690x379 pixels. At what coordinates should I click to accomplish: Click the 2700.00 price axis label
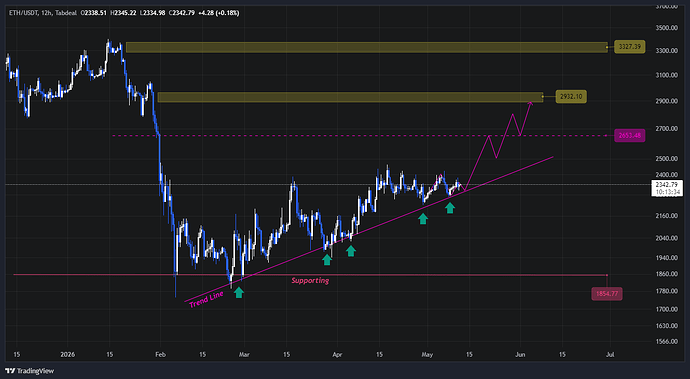click(x=667, y=129)
